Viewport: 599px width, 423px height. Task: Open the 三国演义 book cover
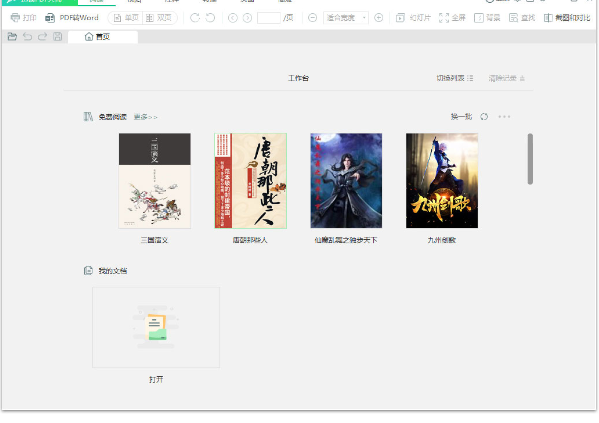tap(155, 181)
